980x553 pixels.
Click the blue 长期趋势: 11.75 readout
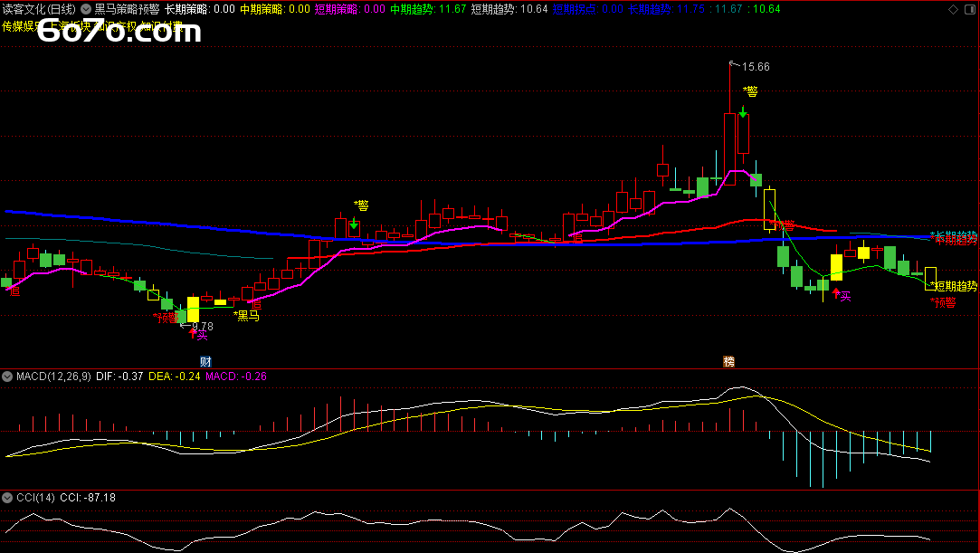click(666, 9)
